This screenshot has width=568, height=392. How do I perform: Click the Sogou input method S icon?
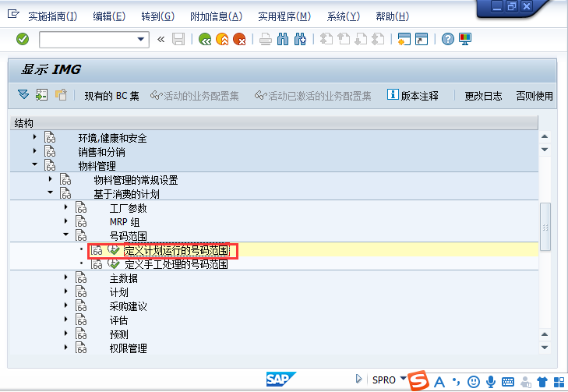[x=418, y=380]
